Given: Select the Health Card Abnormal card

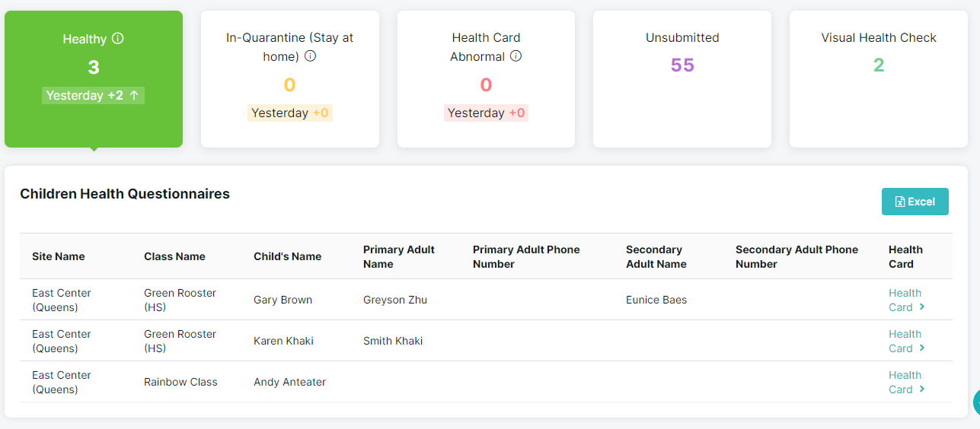Looking at the screenshot, I should pyautogui.click(x=486, y=79).
